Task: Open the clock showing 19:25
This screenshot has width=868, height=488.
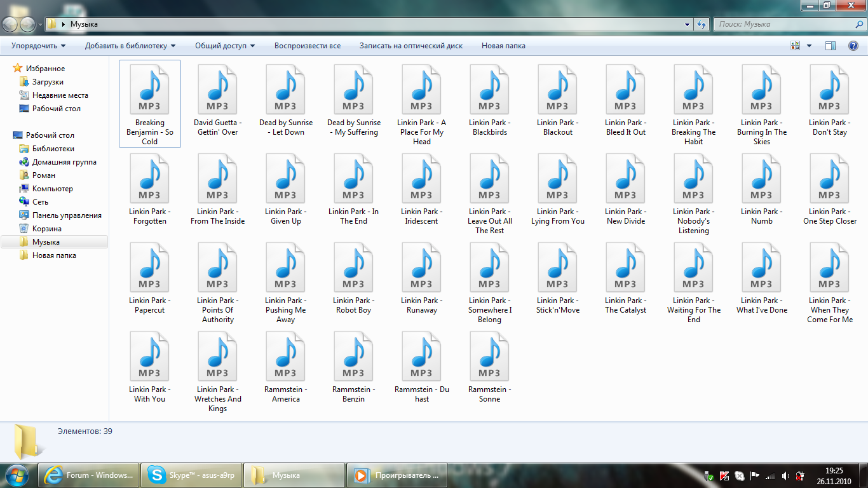Action: (834, 475)
